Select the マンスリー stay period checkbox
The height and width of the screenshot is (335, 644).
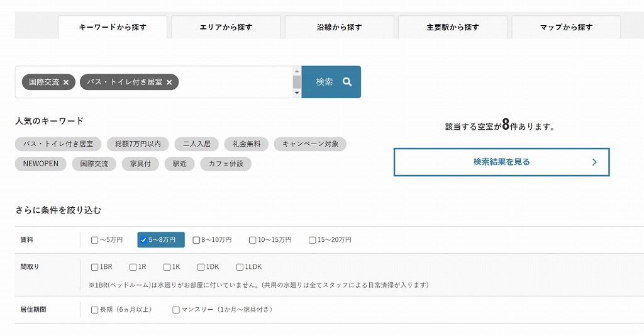pos(176,310)
